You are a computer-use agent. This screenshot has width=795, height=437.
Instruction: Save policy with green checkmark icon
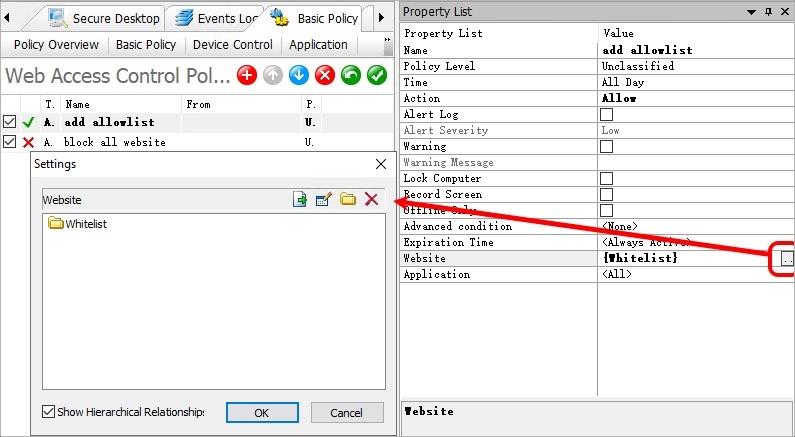(x=377, y=76)
